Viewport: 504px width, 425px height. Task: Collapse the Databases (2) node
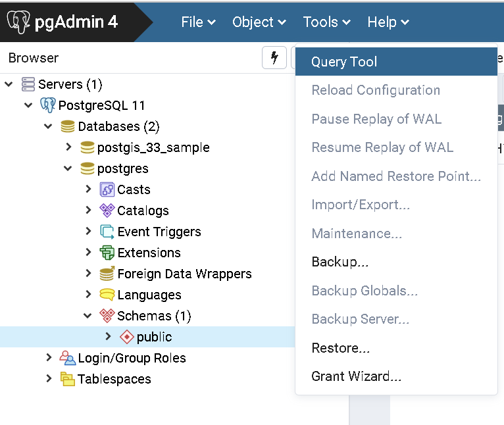[x=48, y=126]
